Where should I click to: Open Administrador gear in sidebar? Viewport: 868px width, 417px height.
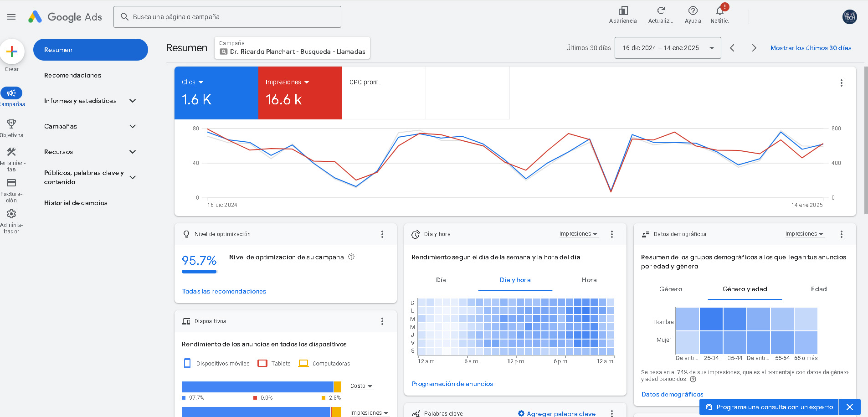[11, 214]
